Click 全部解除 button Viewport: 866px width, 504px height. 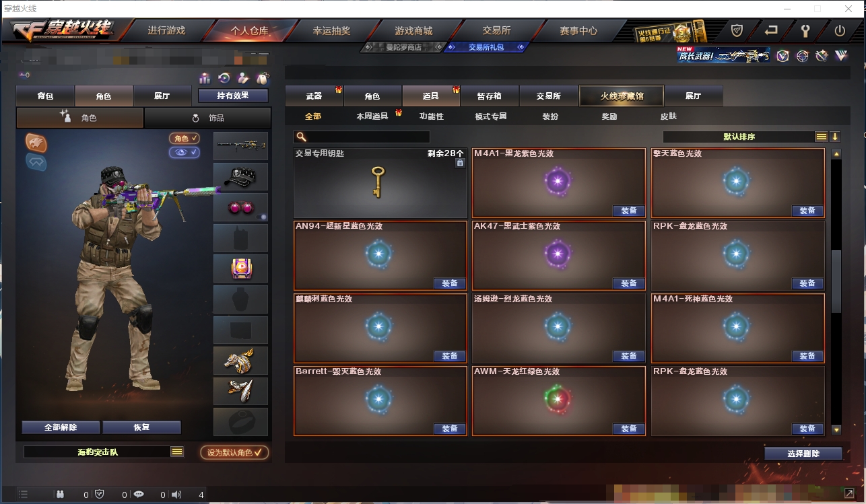point(61,427)
